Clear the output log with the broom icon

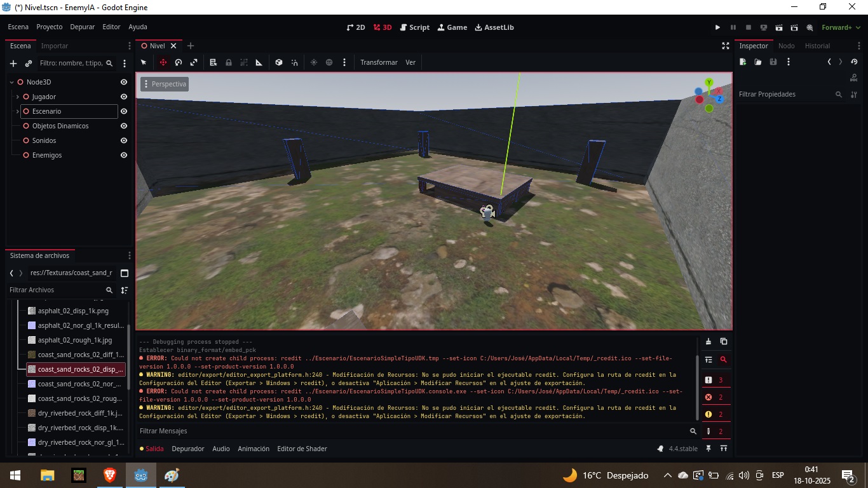tap(709, 341)
